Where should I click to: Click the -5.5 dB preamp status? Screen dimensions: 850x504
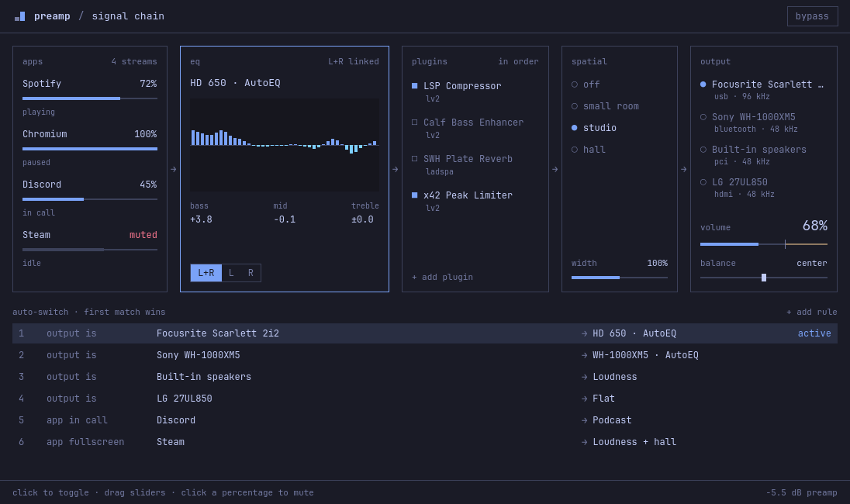[x=801, y=492]
